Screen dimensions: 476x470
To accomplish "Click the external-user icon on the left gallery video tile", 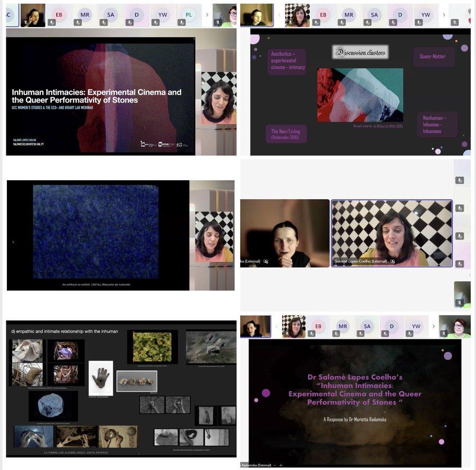I will coord(266,261).
